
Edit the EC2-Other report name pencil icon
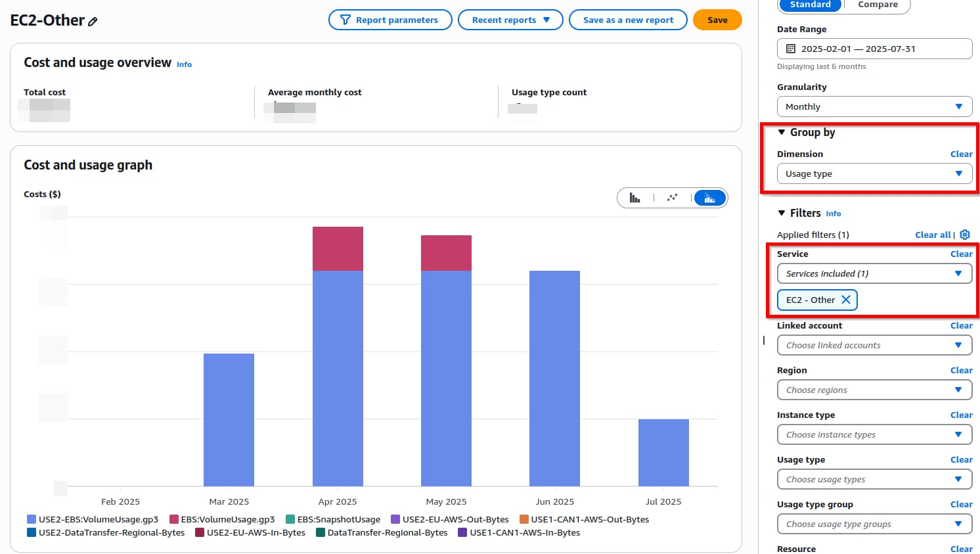click(93, 22)
